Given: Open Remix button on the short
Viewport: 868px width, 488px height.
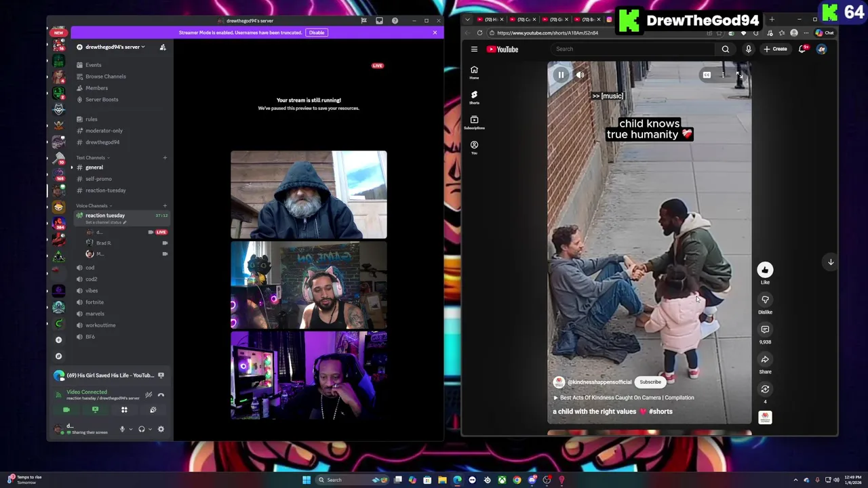Looking at the screenshot, I should click(x=765, y=389).
